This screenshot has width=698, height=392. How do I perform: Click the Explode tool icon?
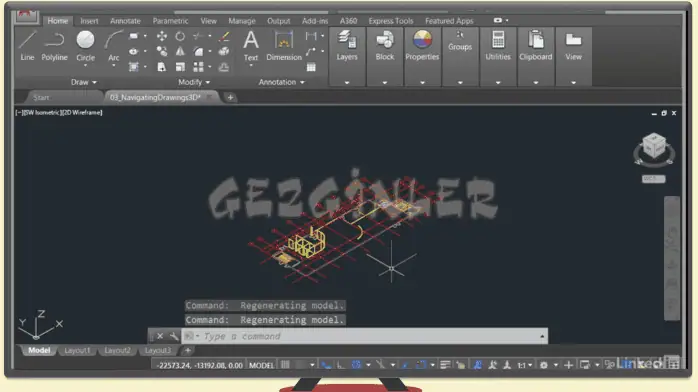[224, 52]
